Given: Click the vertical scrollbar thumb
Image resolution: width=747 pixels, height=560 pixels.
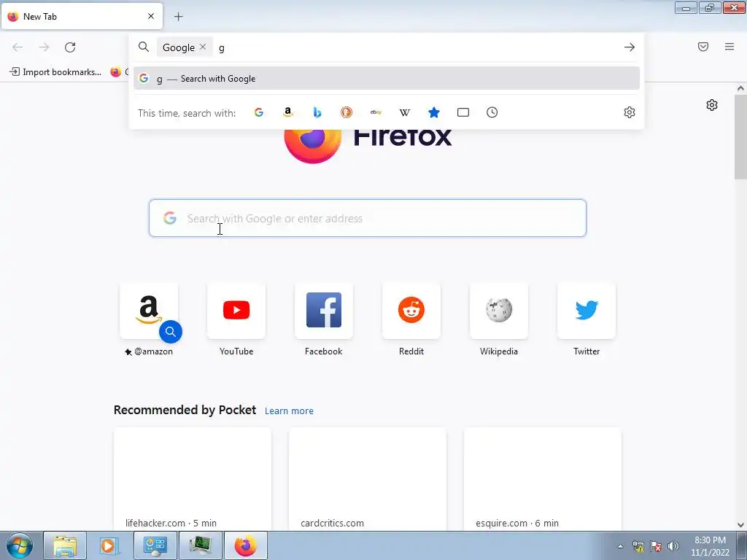Looking at the screenshot, I should pos(740,137).
